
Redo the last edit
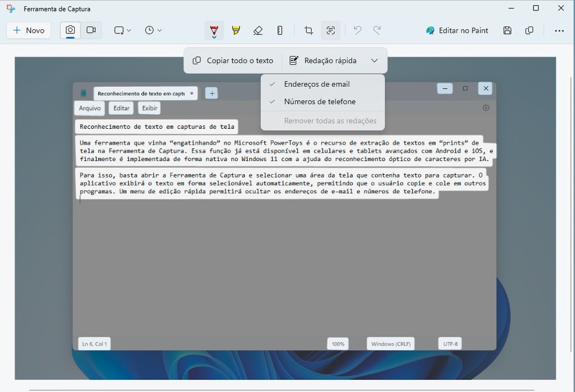coord(377,30)
